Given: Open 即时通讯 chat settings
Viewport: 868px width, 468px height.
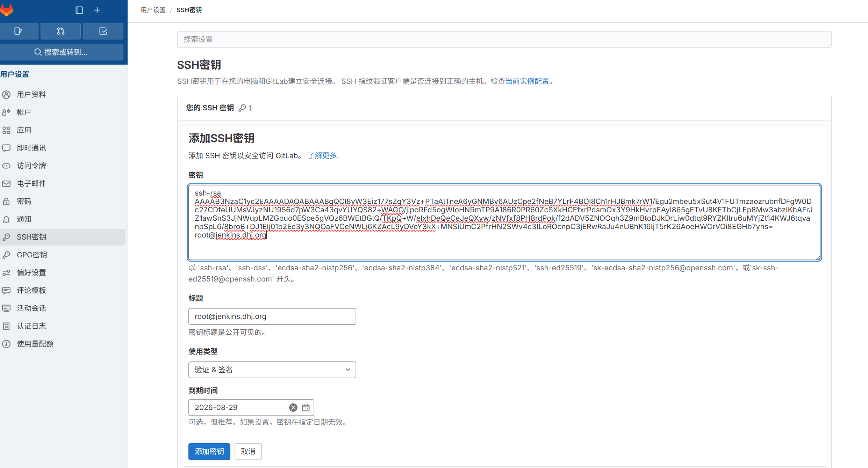Looking at the screenshot, I should [63, 148].
